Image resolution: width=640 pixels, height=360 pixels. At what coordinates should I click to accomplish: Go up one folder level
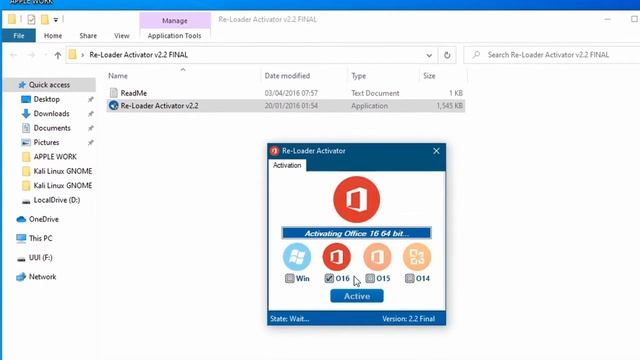pyautogui.click(x=58, y=55)
